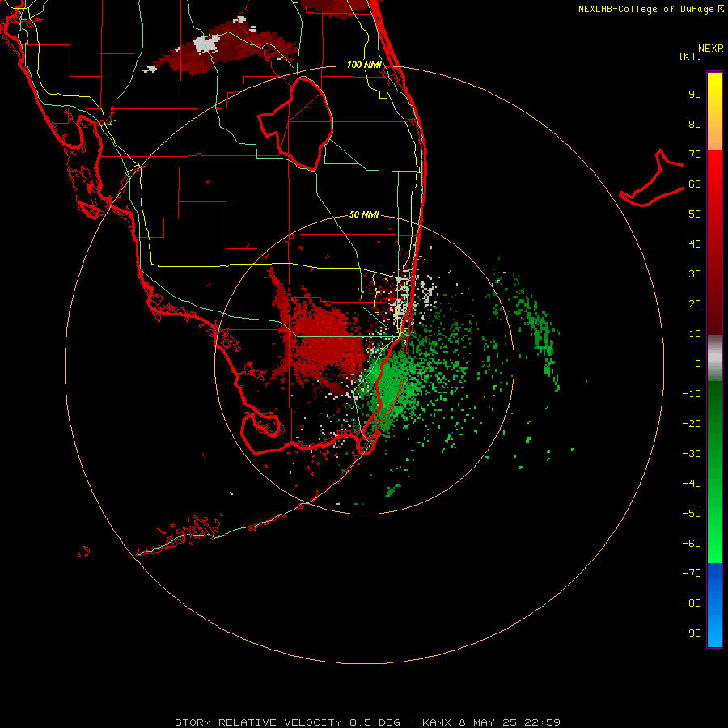The height and width of the screenshot is (728, 728).
Task: Click the 20 value on the velocity scale
Action: [695, 303]
